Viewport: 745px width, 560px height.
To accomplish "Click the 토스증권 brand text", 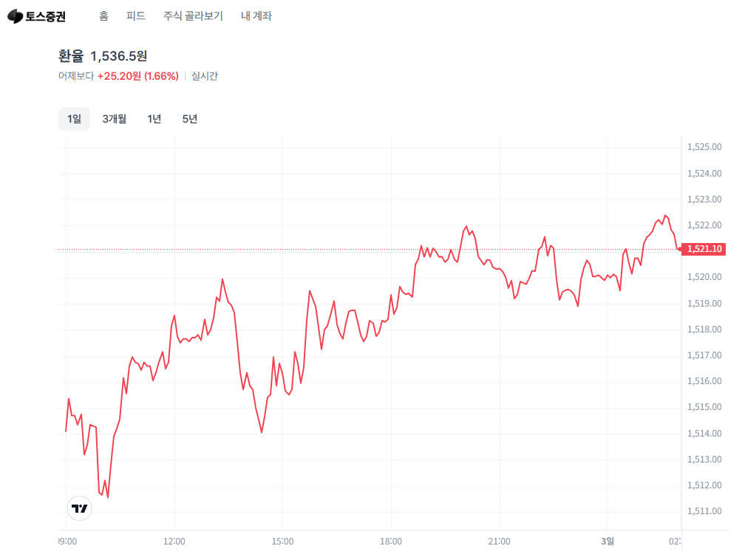I will click(x=45, y=17).
